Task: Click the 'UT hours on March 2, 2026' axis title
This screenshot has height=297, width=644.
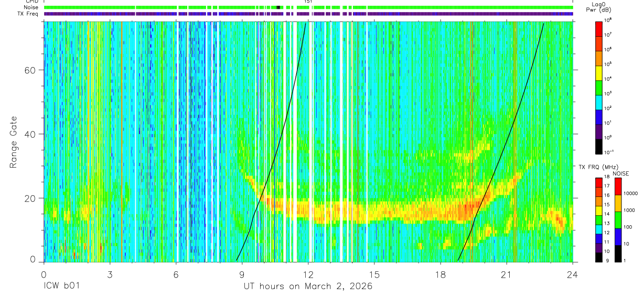Action: pyautogui.click(x=308, y=287)
